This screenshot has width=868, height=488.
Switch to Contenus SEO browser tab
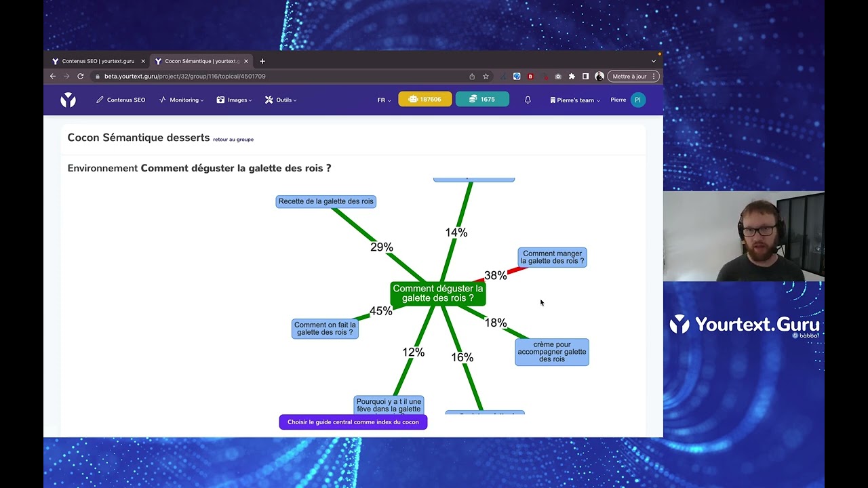[x=98, y=61]
